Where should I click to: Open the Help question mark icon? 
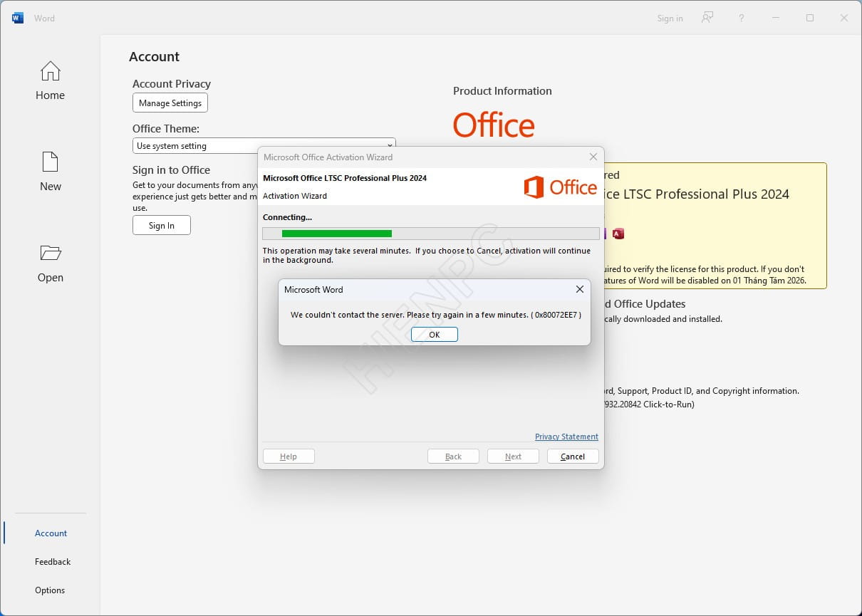pos(742,18)
